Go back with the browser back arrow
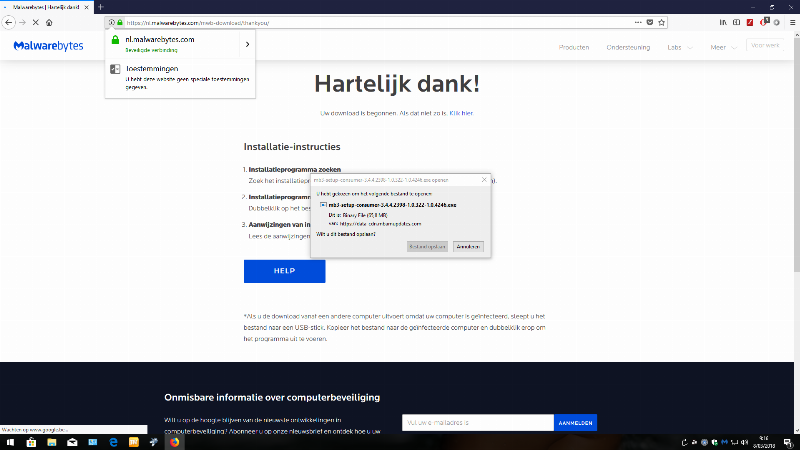Image resolution: width=800 pixels, height=450 pixels. (9, 22)
